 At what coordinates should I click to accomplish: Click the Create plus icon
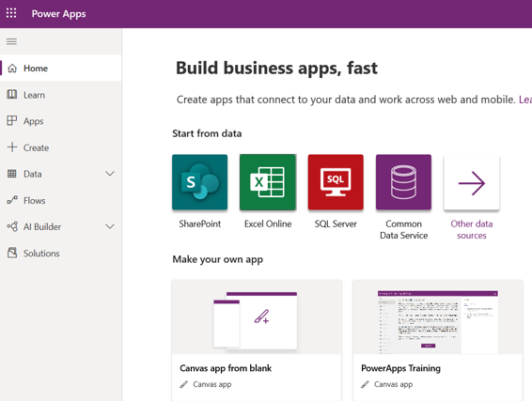pos(12,147)
